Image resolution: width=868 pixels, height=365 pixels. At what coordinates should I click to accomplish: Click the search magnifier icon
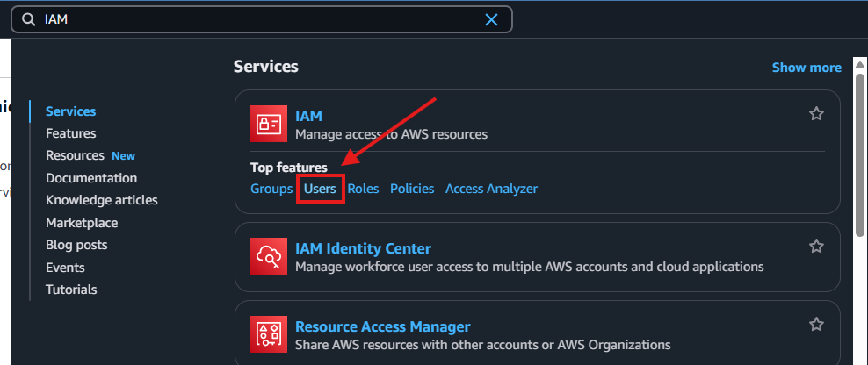[x=28, y=20]
